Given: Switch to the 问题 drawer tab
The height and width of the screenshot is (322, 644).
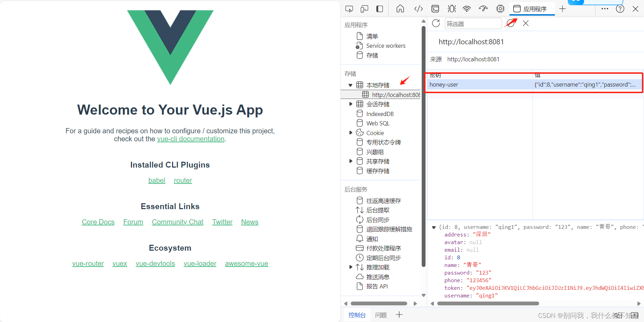Looking at the screenshot, I should click(381, 315).
